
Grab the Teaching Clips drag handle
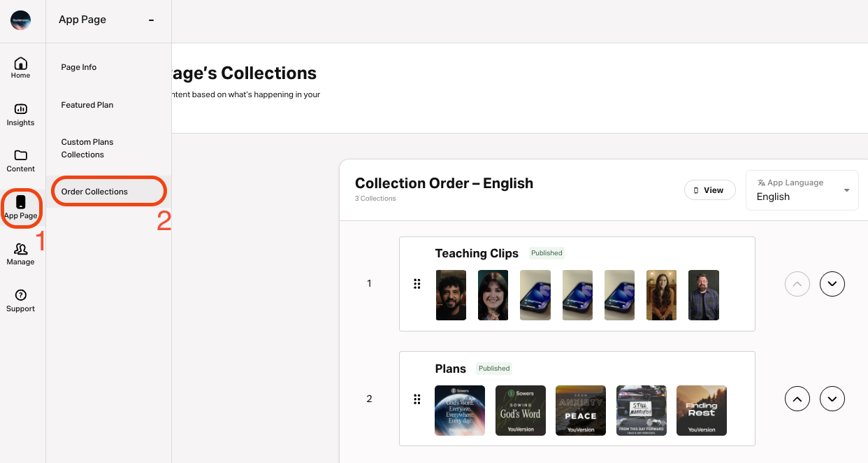pos(417,283)
